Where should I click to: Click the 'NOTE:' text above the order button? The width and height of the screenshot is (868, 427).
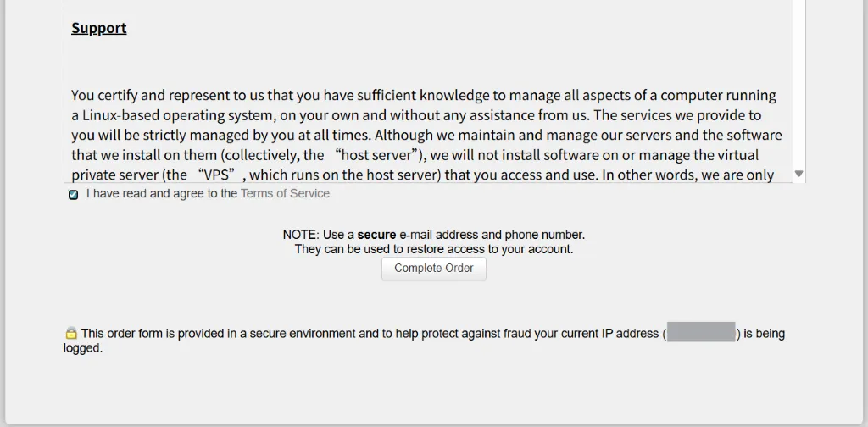(x=301, y=235)
